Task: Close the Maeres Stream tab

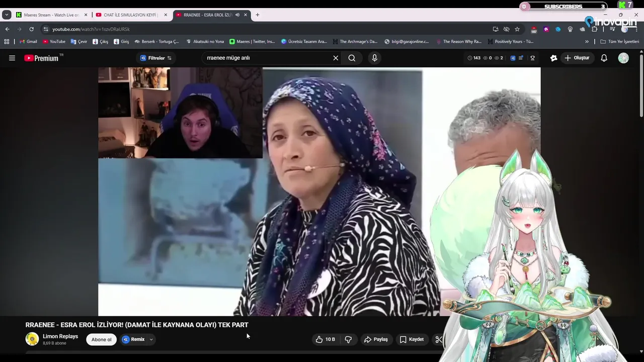Action: pos(86,15)
